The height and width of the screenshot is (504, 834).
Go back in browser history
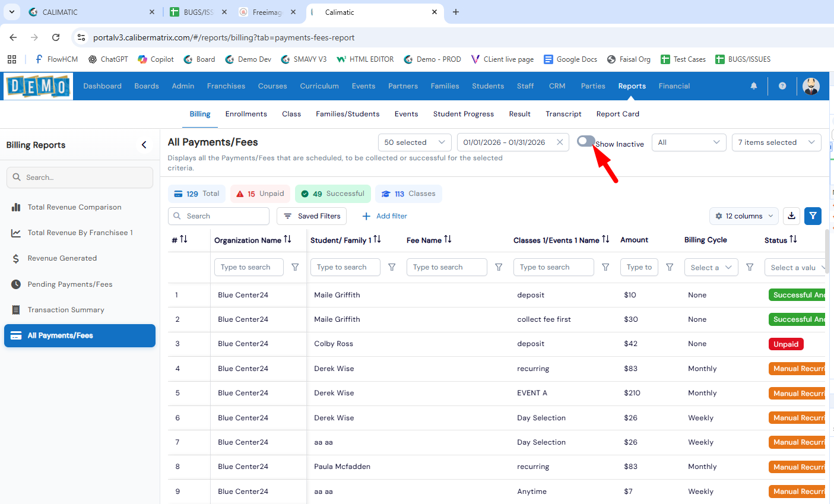tap(13, 37)
